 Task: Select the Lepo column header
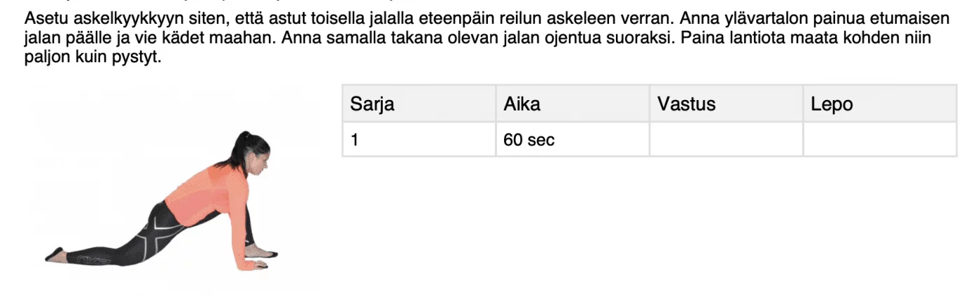coord(879,104)
